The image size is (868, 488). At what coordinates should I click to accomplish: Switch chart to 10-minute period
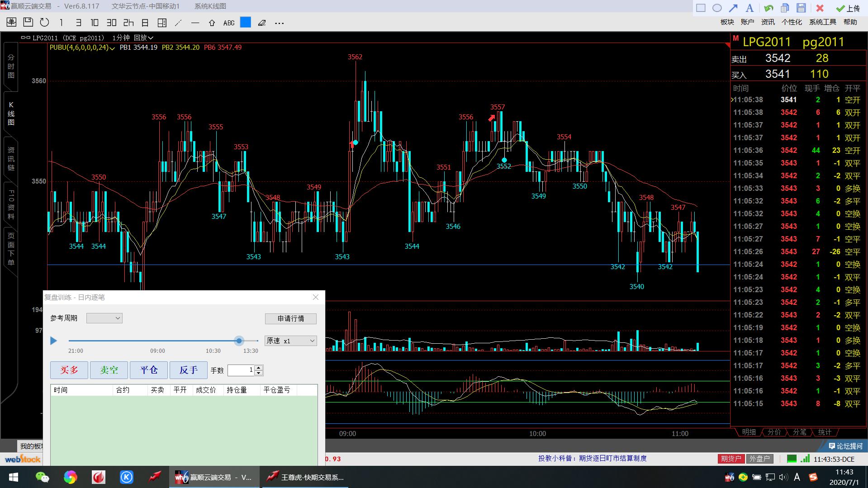[x=95, y=22]
